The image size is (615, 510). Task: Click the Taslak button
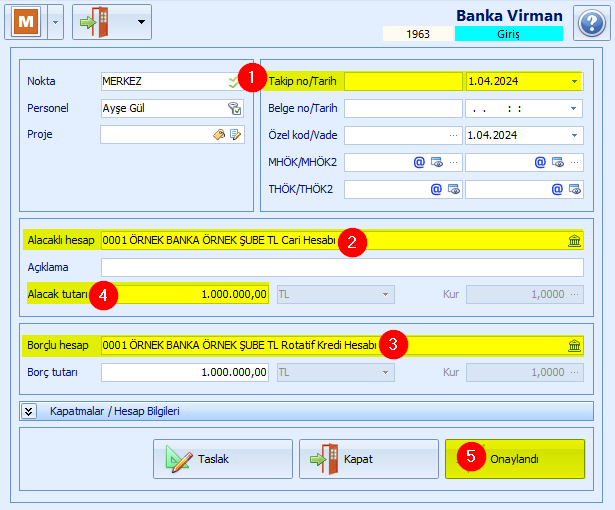coord(223,459)
